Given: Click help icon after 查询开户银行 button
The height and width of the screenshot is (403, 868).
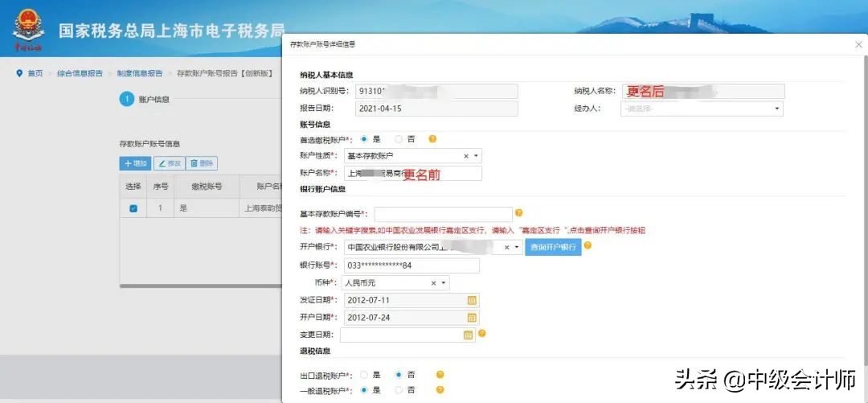Looking at the screenshot, I should pos(588,245).
